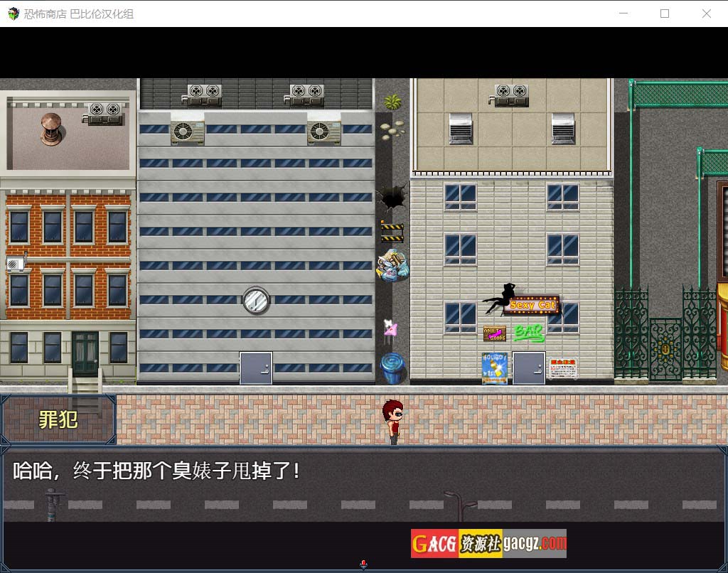Click the ornate iron gate emblem
This screenshot has height=573, width=728.
point(665,349)
